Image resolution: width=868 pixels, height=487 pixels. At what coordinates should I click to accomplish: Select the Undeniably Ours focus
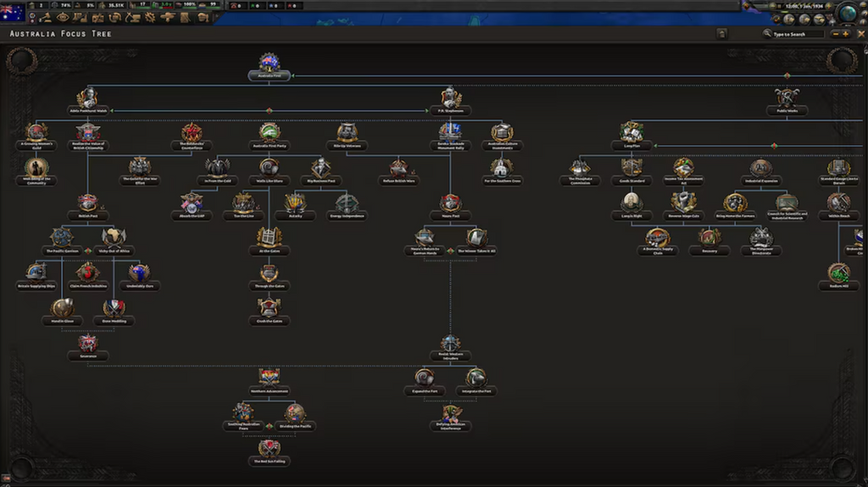pos(140,277)
